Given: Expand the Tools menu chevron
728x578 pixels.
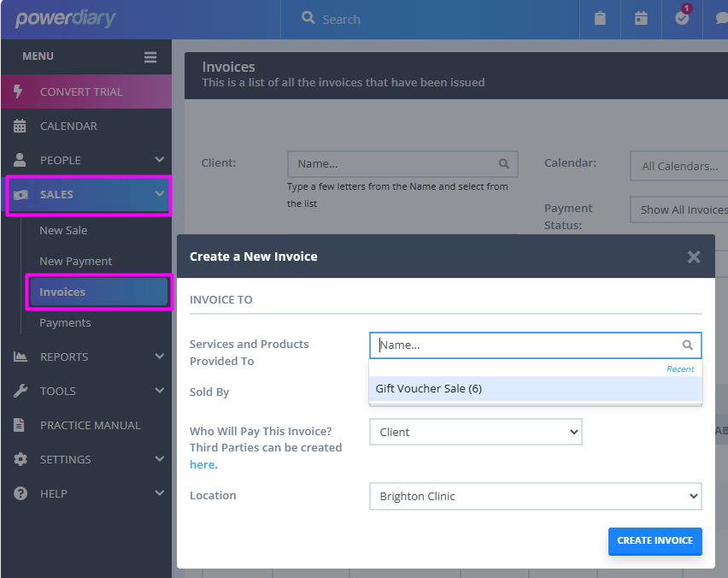Looking at the screenshot, I should point(159,390).
